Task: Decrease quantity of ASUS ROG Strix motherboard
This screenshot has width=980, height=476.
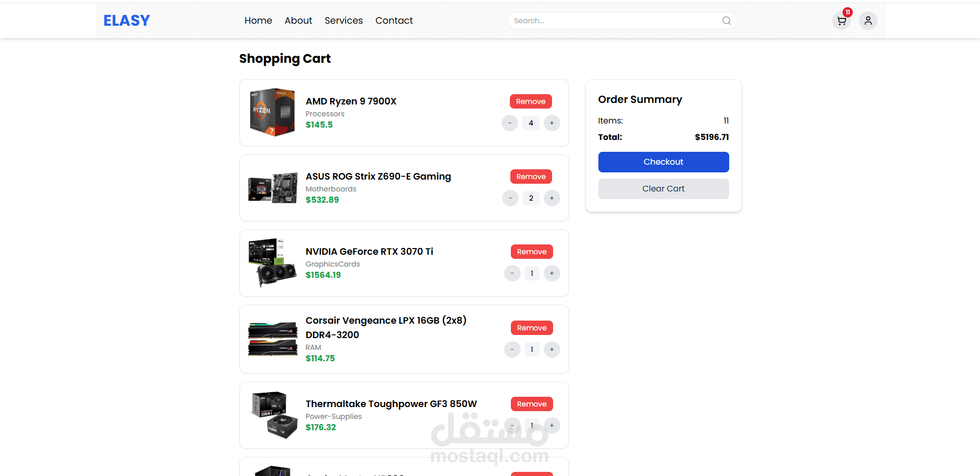Action: tap(510, 198)
